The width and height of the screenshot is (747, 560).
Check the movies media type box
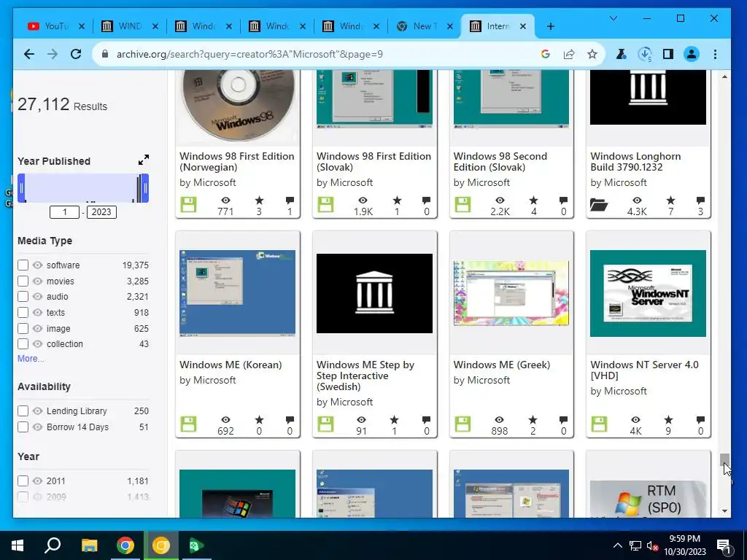[x=23, y=281]
